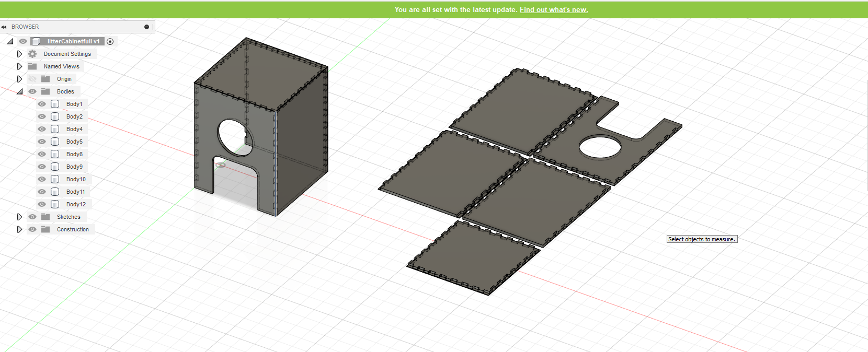Click the litterCabinetfull v1 component icon
868x352 pixels.
(36, 41)
